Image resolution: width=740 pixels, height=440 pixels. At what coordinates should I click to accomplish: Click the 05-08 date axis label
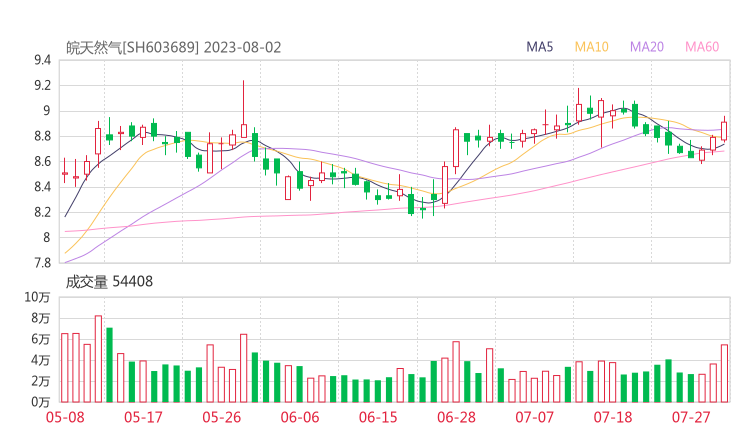(x=65, y=417)
